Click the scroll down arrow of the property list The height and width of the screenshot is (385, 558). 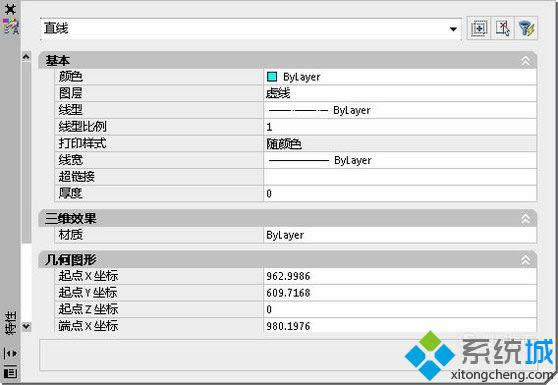[x=26, y=326]
